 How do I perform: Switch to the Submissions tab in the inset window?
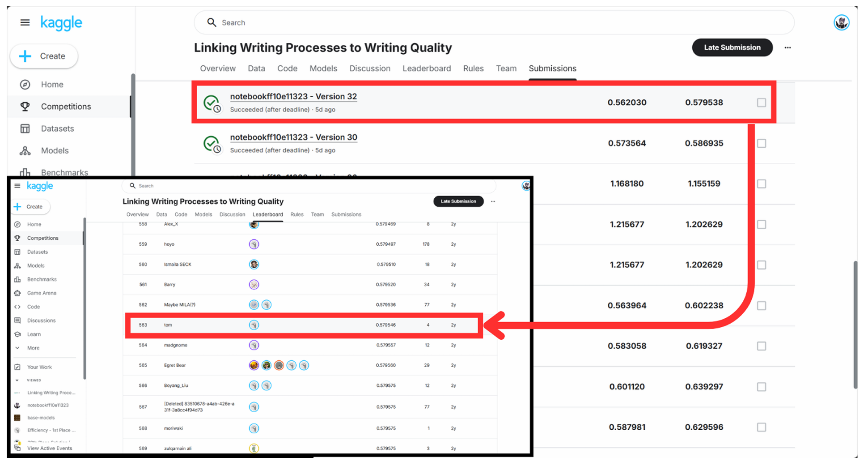pyautogui.click(x=346, y=214)
